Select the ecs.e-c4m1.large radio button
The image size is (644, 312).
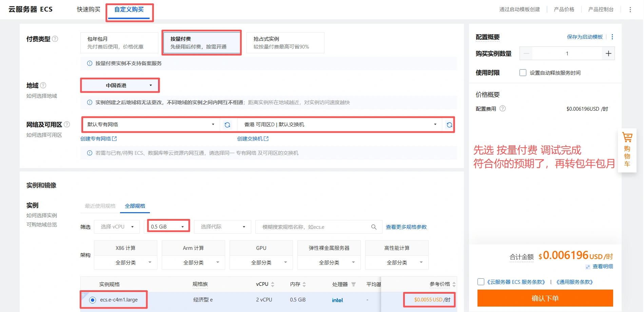(x=93, y=300)
